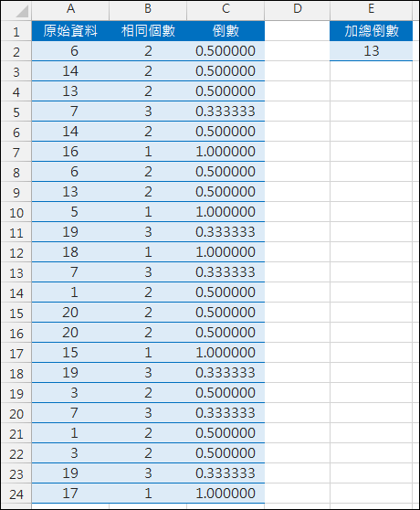Click cell C2 showing 0.500000

226,51
